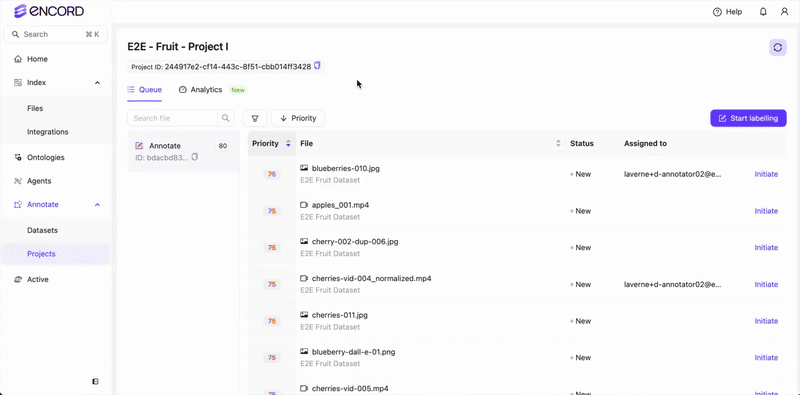The width and height of the screenshot is (800, 395).
Task: Select the Annotate stage card
Action: (x=184, y=152)
